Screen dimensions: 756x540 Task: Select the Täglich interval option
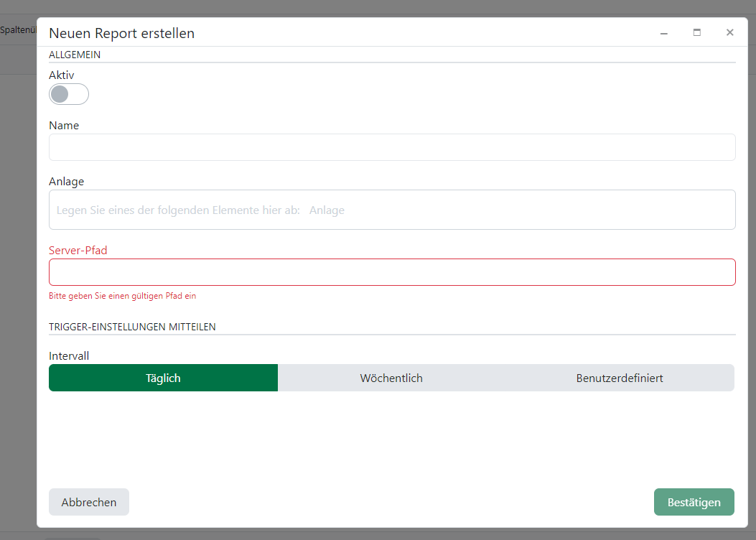point(163,378)
